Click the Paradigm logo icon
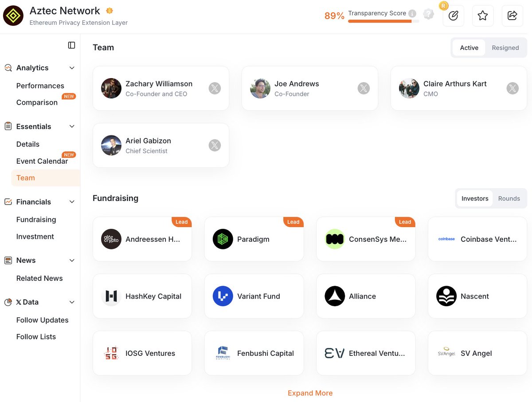532x402 pixels. click(x=223, y=239)
